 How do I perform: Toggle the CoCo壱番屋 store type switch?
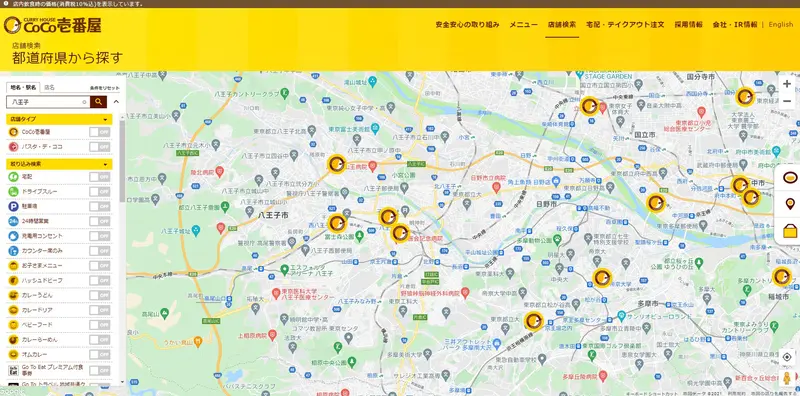99,132
